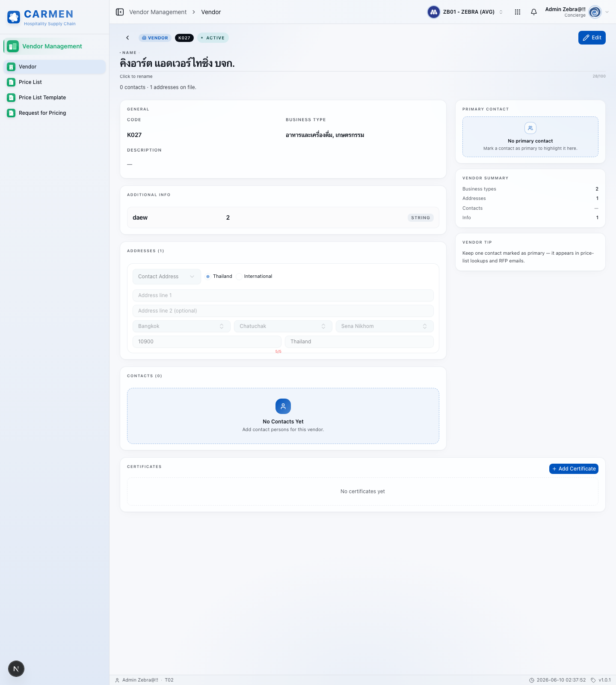
Task: Click the Vendor Management module icon
Action: (13, 46)
